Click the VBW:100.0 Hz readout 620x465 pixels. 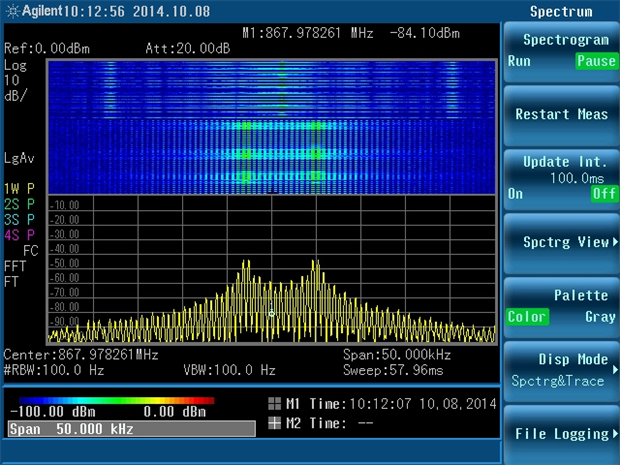click(229, 370)
